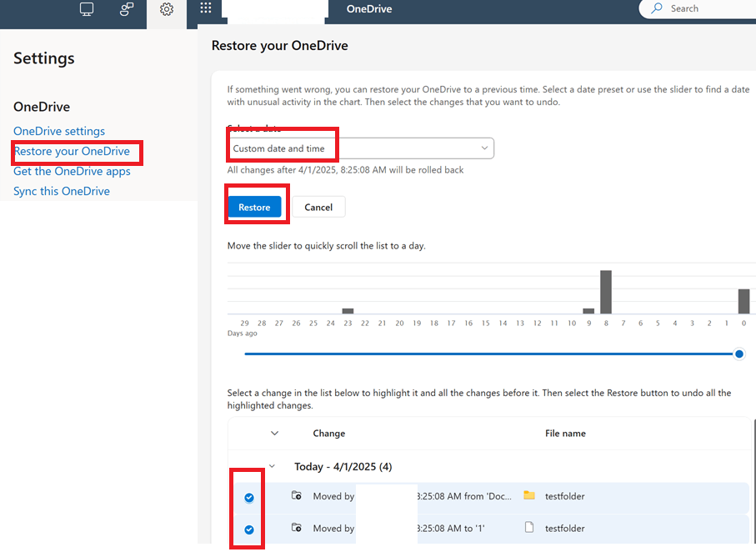Click the File name column header

pyautogui.click(x=566, y=433)
